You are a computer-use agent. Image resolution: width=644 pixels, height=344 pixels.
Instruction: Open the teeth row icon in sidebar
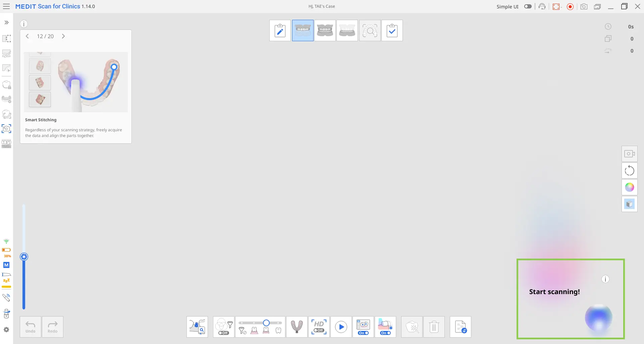click(6, 144)
